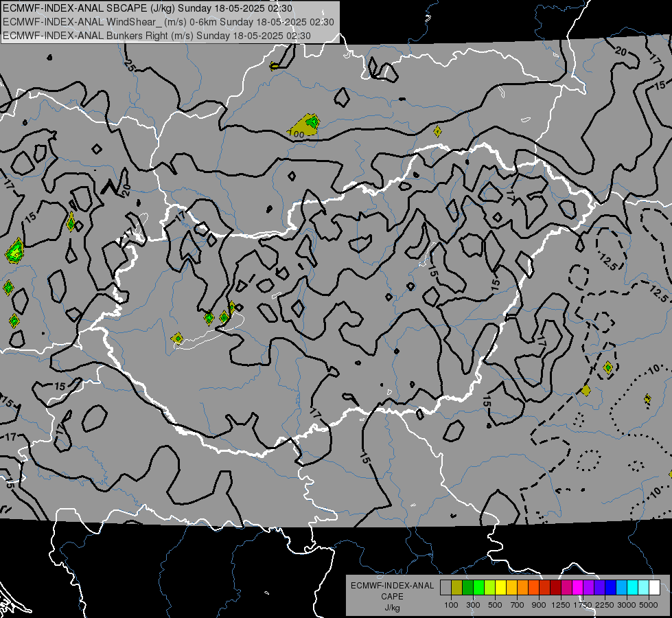Click the legend scale value 3000

[627, 605]
